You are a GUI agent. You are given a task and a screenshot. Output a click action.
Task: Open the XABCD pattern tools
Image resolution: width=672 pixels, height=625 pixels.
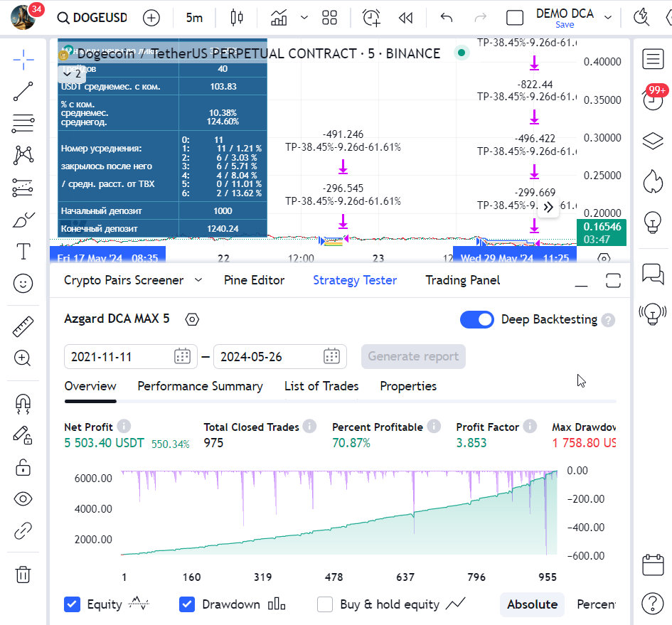pos(23,155)
